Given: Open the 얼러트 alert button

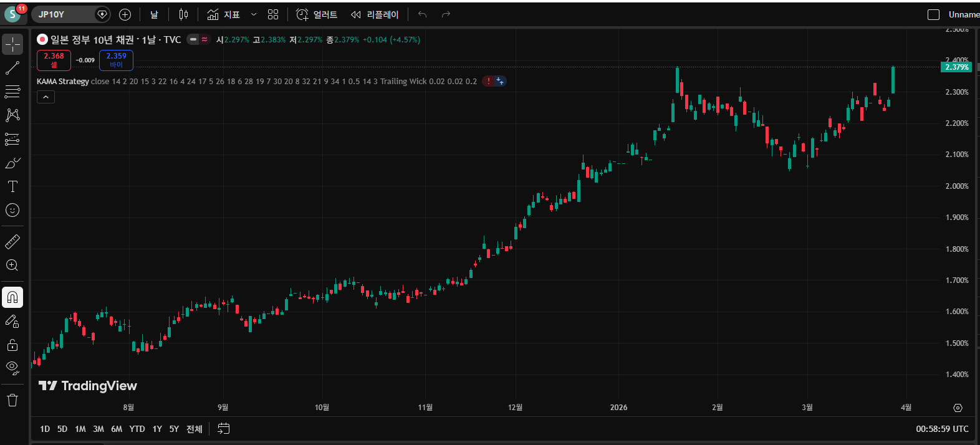Looking at the screenshot, I should 317,14.
